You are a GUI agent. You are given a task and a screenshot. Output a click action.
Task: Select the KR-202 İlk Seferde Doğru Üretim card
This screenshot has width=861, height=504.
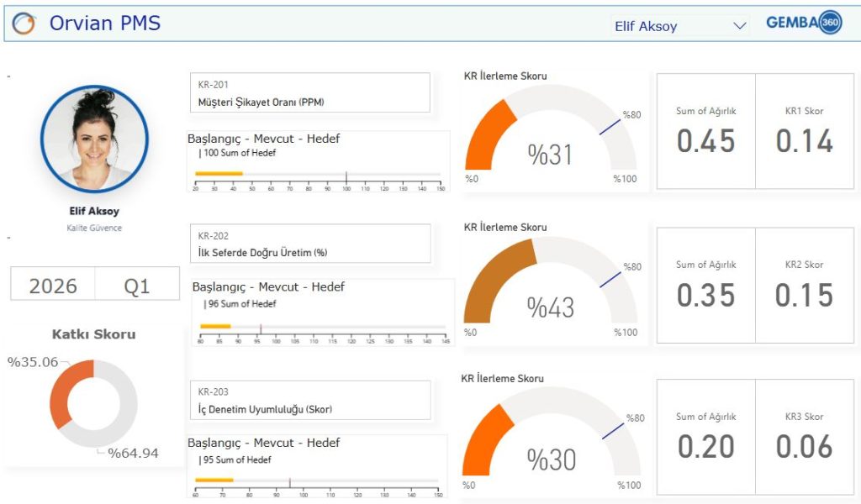[309, 244]
